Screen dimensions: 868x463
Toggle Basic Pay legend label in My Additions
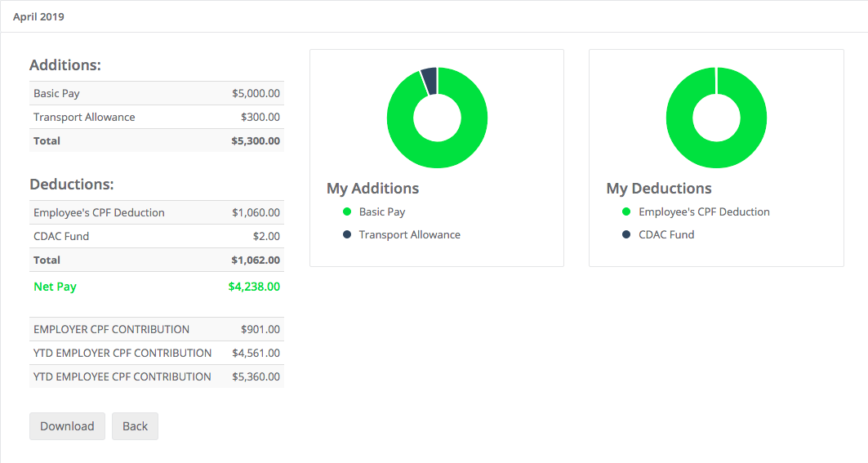click(x=382, y=211)
